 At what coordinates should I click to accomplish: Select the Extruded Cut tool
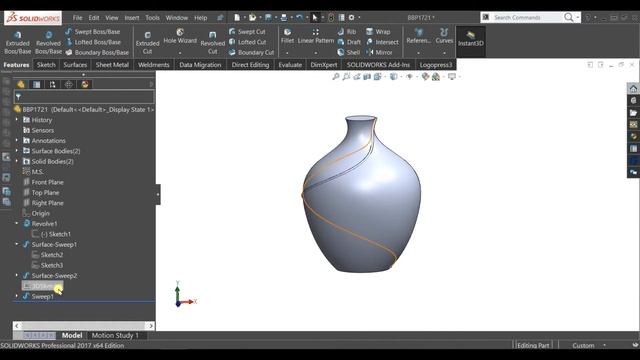147,42
